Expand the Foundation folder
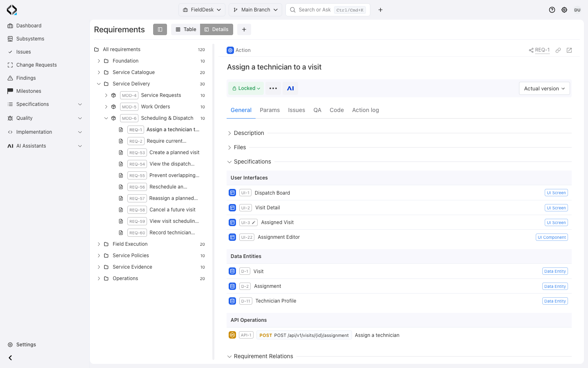Image resolution: width=588 pixels, height=368 pixels. (x=99, y=61)
